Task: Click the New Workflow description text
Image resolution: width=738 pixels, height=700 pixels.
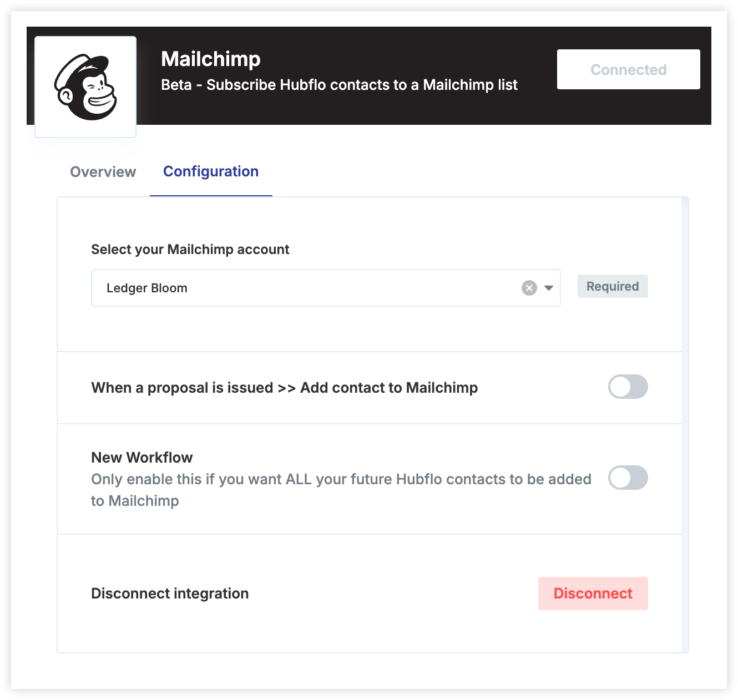Action: (x=341, y=490)
